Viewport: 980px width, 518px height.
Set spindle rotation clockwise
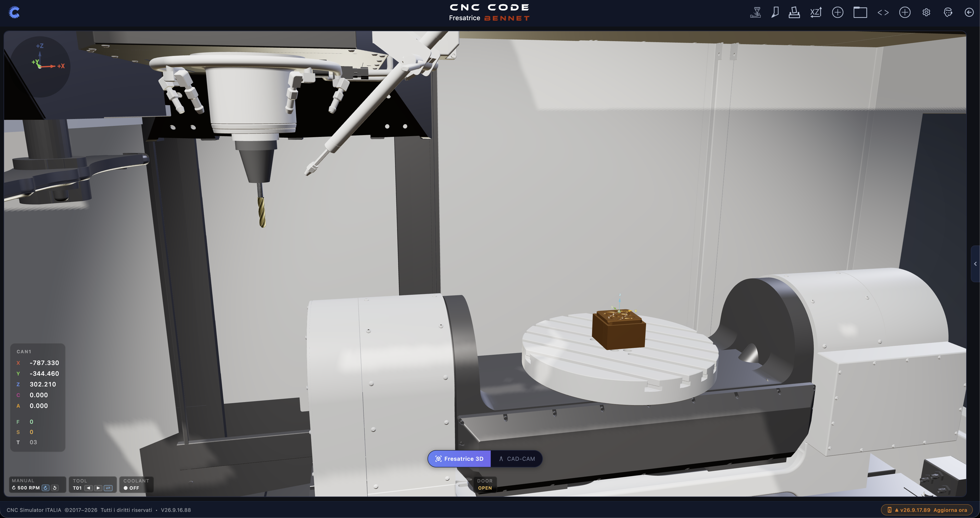46,488
